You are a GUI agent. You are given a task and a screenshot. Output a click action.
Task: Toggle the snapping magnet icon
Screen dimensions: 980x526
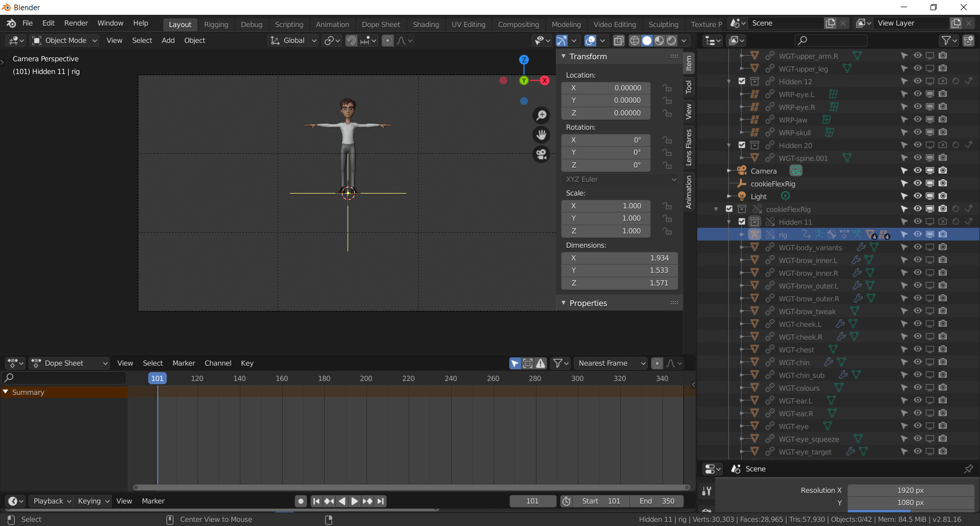click(351, 40)
